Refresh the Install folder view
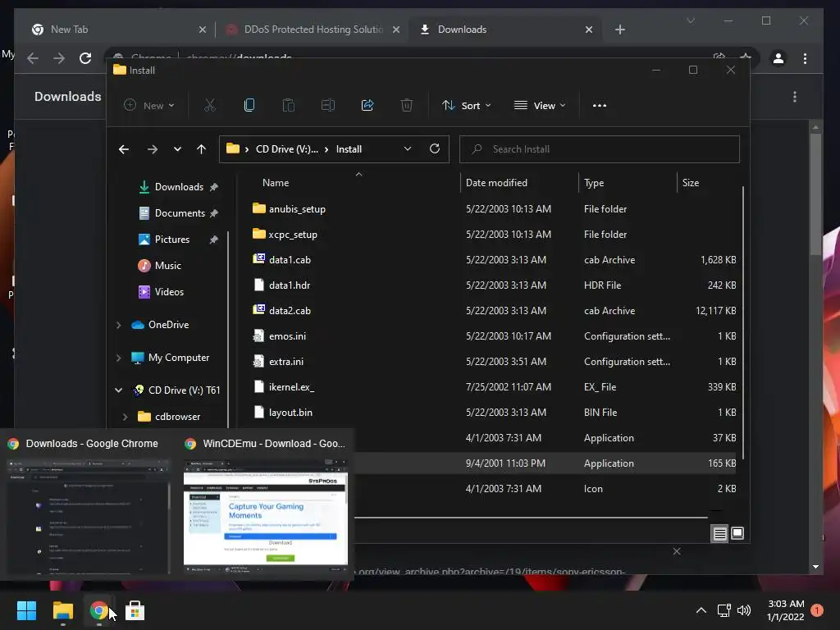Image resolution: width=840 pixels, height=630 pixels. tap(435, 148)
